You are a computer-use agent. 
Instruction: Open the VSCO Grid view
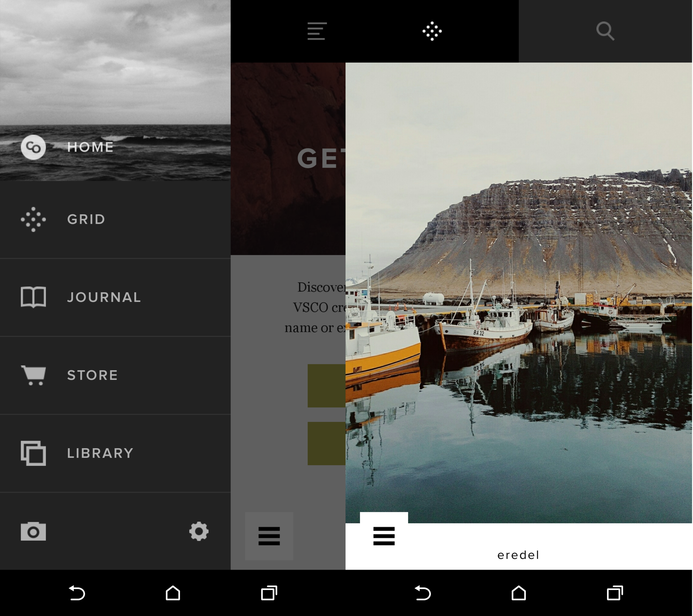pos(86,219)
